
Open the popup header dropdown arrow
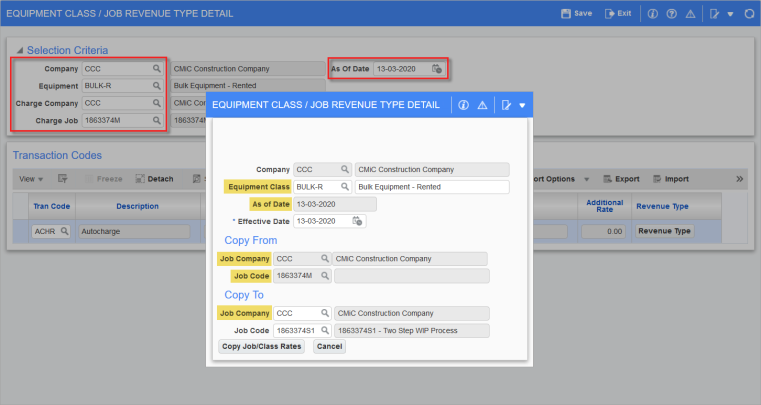click(522, 105)
